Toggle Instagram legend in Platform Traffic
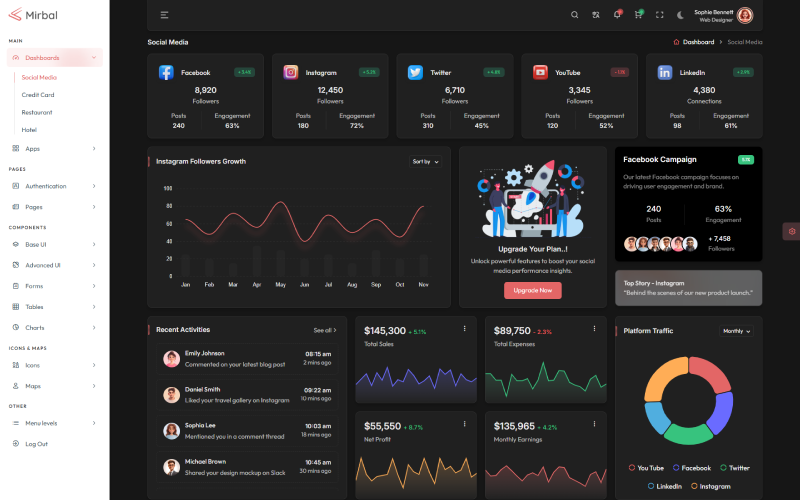The width and height of the screenshot is (800, 500). 710,486
